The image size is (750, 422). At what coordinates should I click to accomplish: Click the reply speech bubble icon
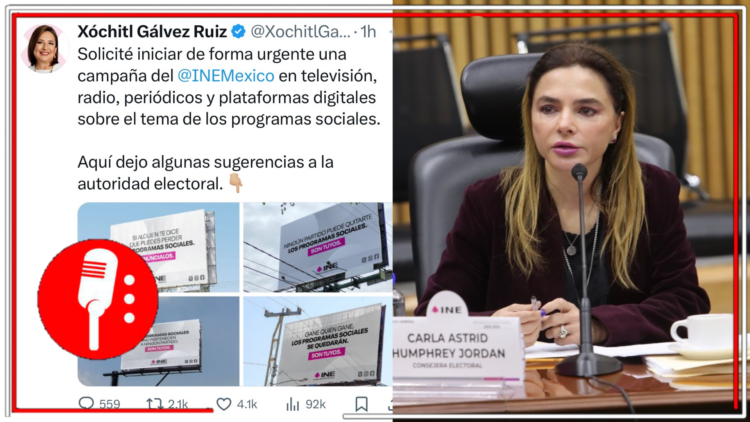tap(86, 403)
